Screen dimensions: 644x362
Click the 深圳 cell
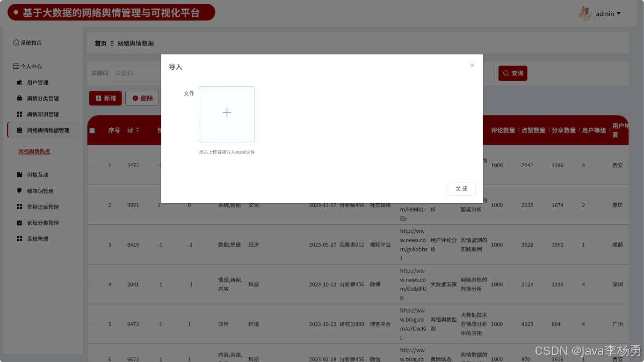coord(617,284)
